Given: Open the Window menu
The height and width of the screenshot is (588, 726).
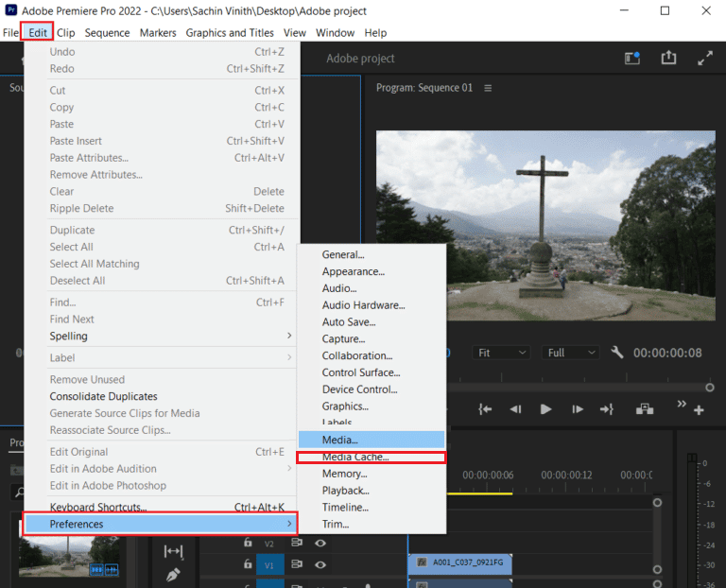Looking at the screenshot, I should pyautogui.click(x=335, y=33).
